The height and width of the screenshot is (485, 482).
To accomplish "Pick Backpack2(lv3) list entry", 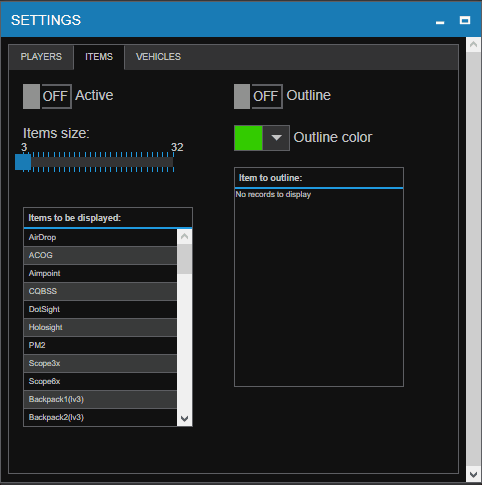I will pyautogui.click(x=100, y=417).
